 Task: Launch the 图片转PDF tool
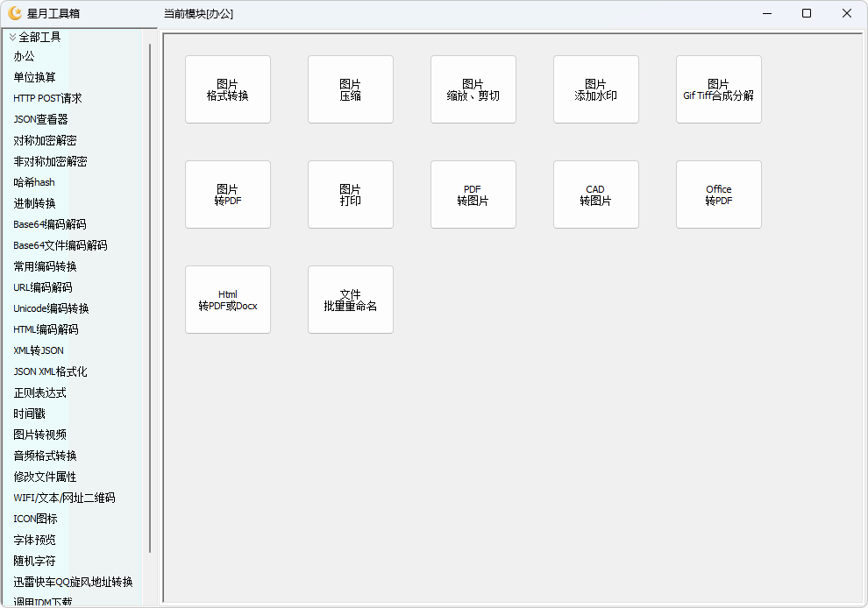228,194
